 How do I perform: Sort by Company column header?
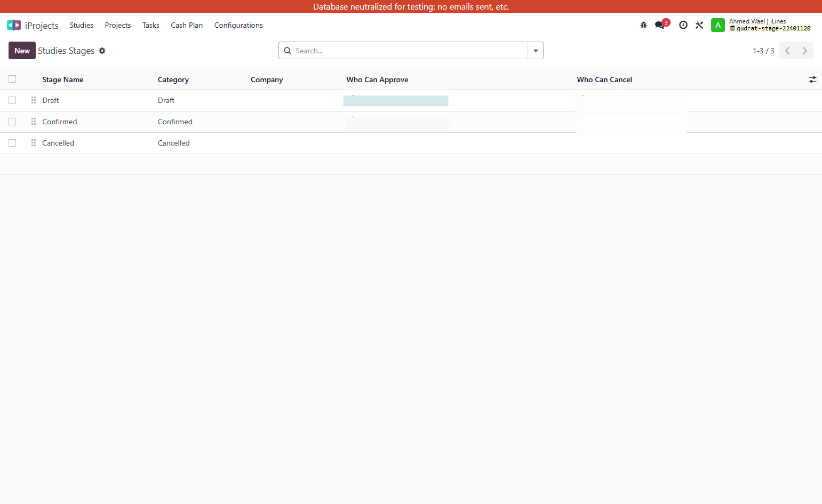coord(267,79)
